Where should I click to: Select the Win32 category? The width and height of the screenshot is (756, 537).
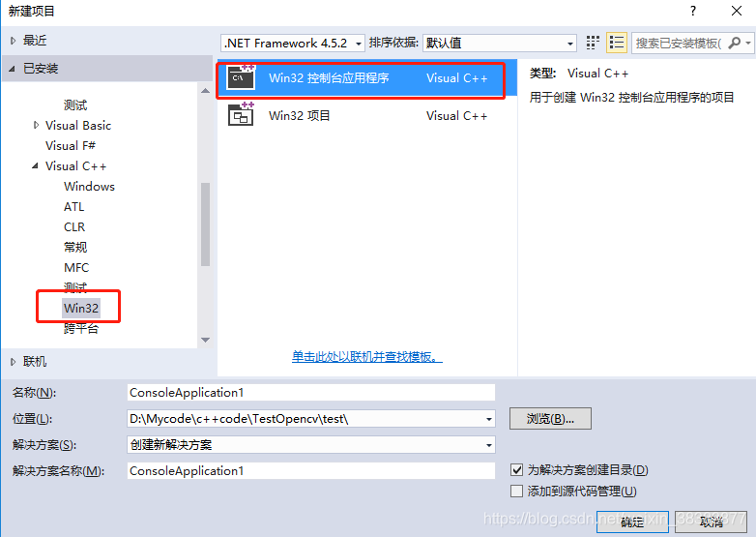(x=81, y=308)
